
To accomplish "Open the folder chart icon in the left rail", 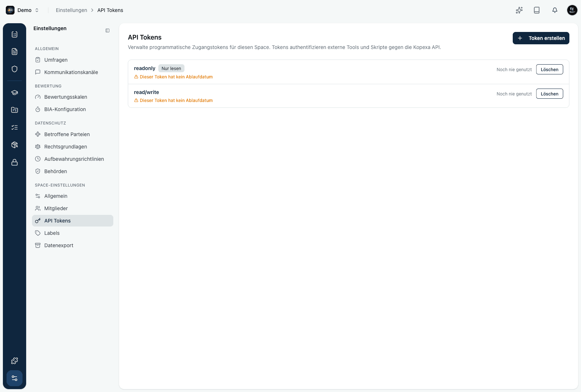I will [x=15, y=110].
